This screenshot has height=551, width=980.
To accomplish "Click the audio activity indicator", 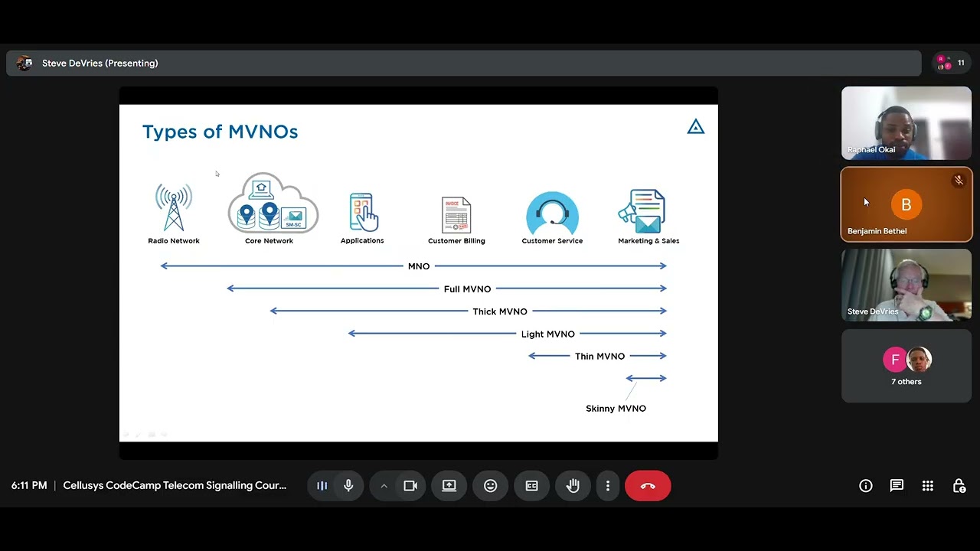I will pyautogui.click(x=322, y=486).
